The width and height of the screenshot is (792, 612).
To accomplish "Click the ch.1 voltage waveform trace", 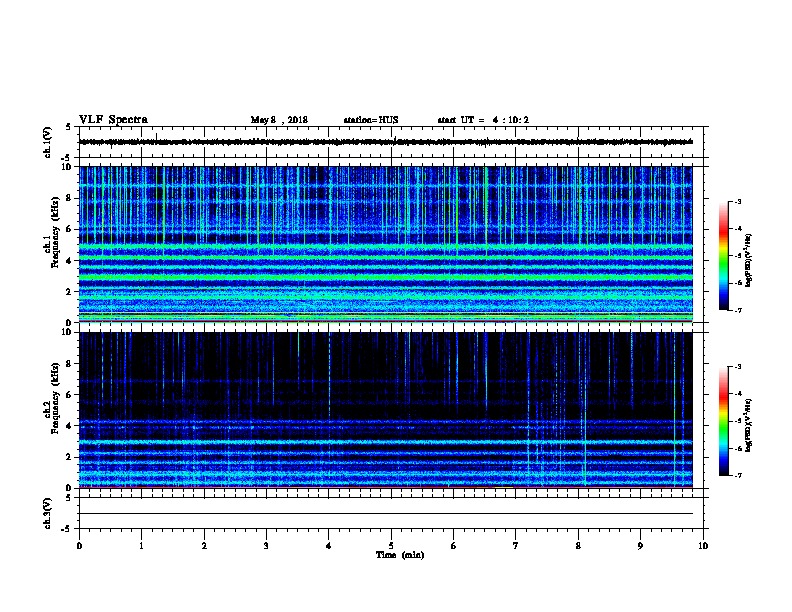I will [x=386, y=142].
